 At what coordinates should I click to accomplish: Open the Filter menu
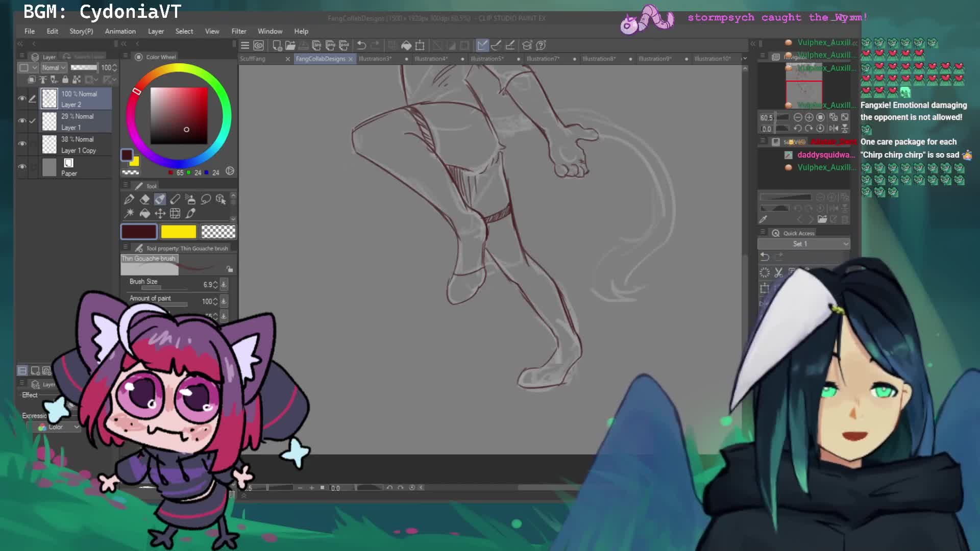239,31
